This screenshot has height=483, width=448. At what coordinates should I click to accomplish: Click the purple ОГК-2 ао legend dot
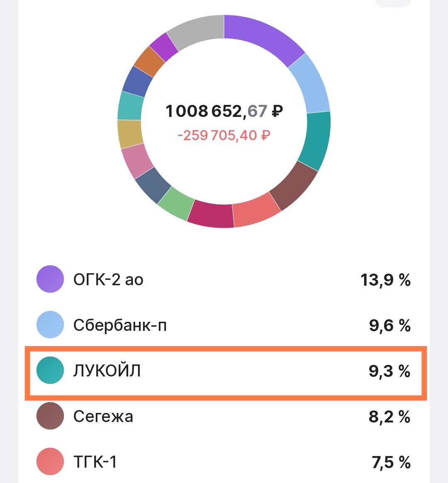50,279
